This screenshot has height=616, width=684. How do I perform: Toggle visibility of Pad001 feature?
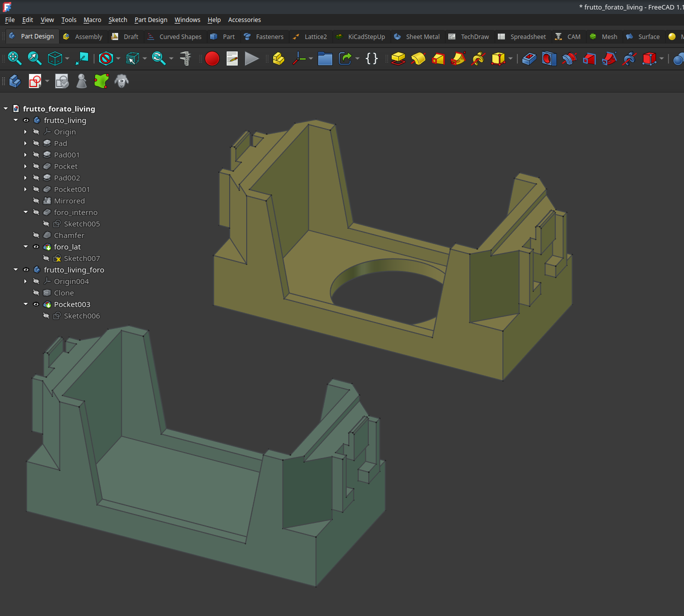pos(36,155)
